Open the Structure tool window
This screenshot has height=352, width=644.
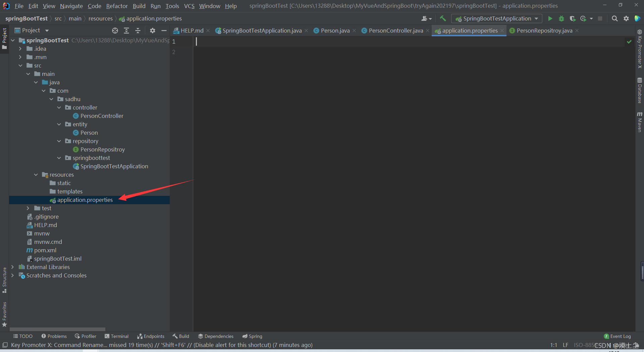(4, 280)
